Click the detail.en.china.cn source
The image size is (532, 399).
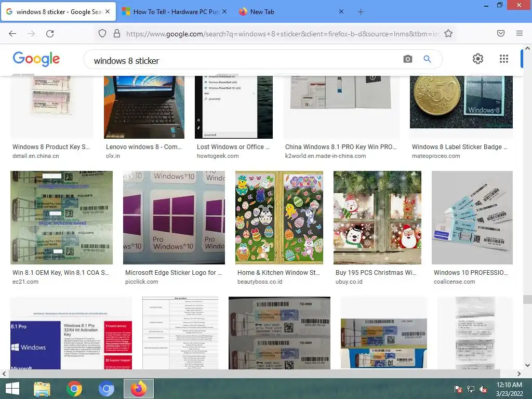tap(36, 156)
